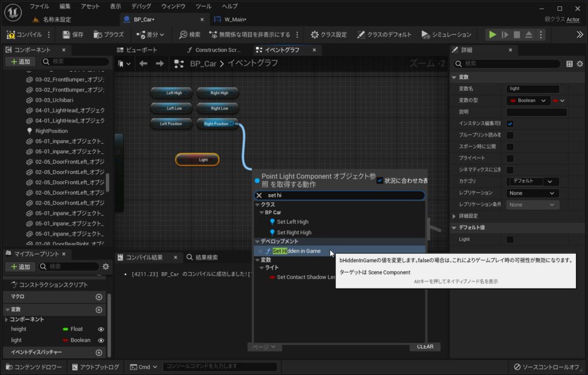Collapse the デフォルト値 section
The image size is (588, 375).
[x=454, y=227]
